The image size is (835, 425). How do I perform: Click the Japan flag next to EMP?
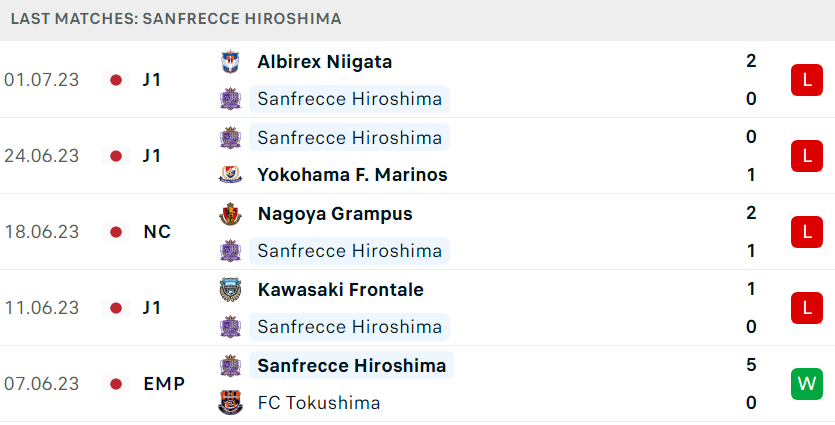[x=116, y=384]
